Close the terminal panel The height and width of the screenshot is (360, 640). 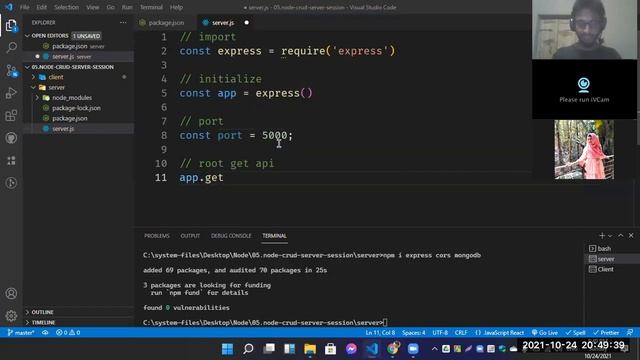[631, 236]
